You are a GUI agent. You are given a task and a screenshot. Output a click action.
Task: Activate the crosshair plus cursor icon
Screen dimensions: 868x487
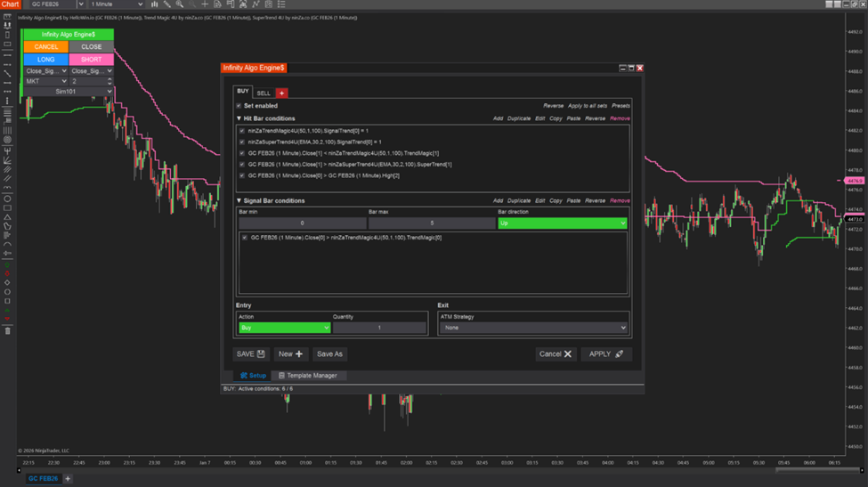tap(205, 4)
